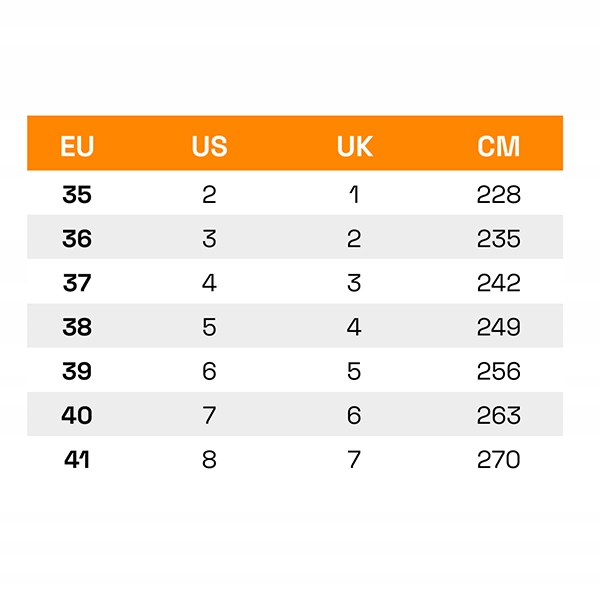The image size is (600, 601).
Task: Select EU size 39
Action: [77, 371]
